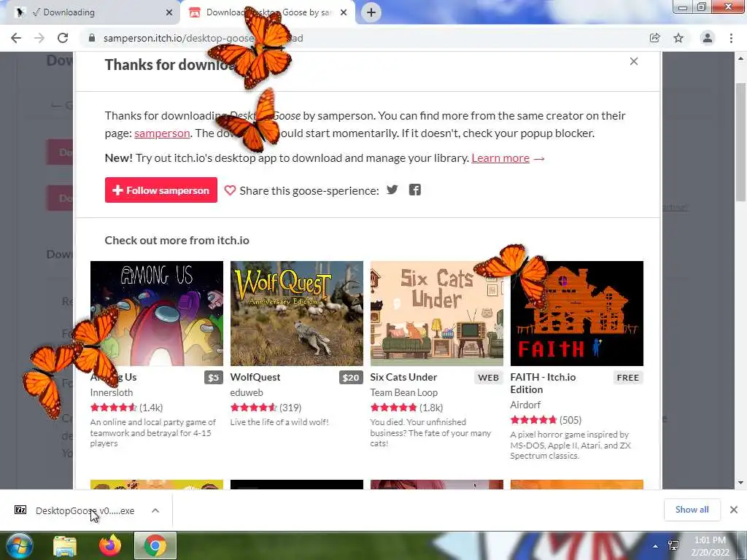This screenshot has height=560, width=747.
Task: Click the Learn more link
Action: coord(500,158)
